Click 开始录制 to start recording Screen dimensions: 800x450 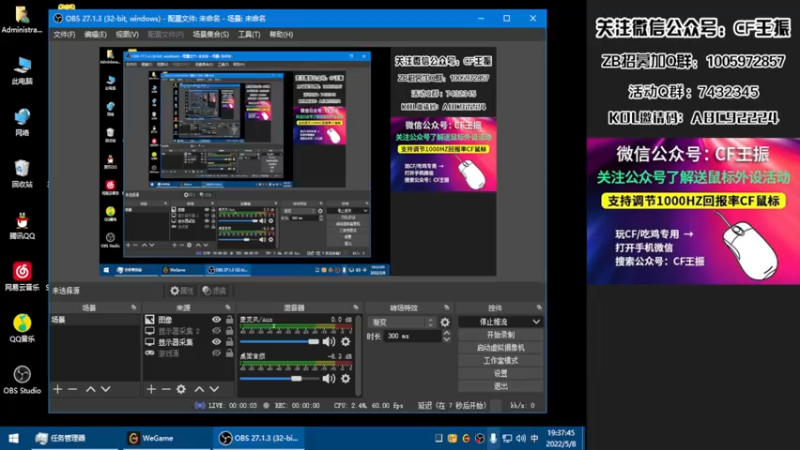pos(501,335)
